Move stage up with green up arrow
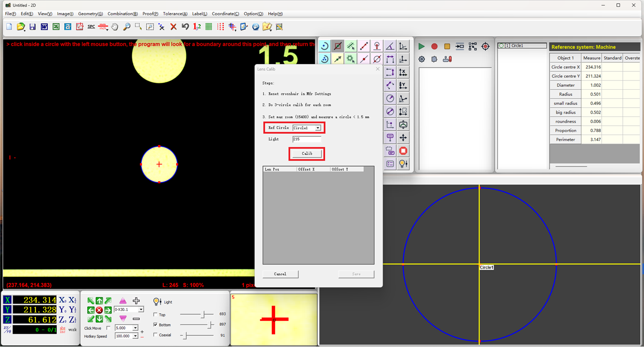 (99, 301)
